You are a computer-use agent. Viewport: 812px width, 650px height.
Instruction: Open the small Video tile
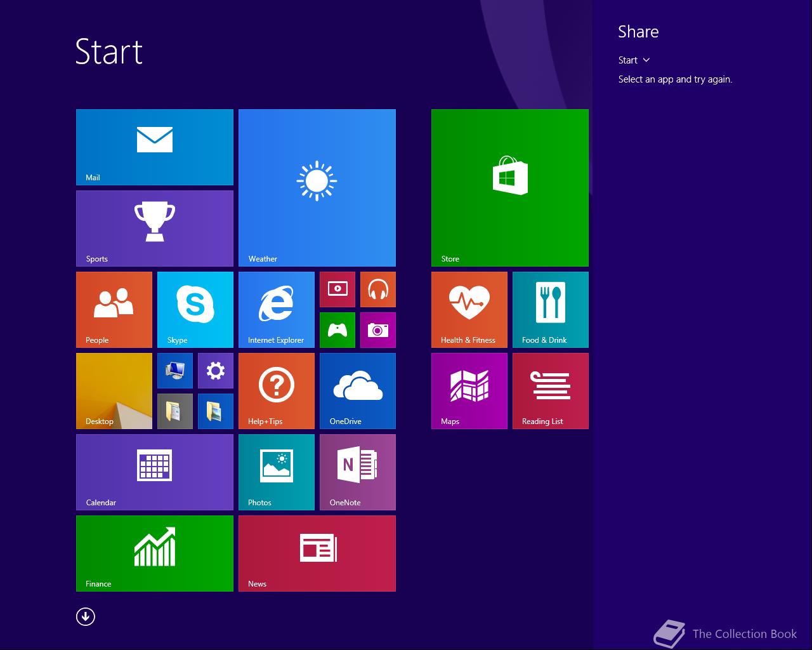pyautogui.click(x=337, y=289)
